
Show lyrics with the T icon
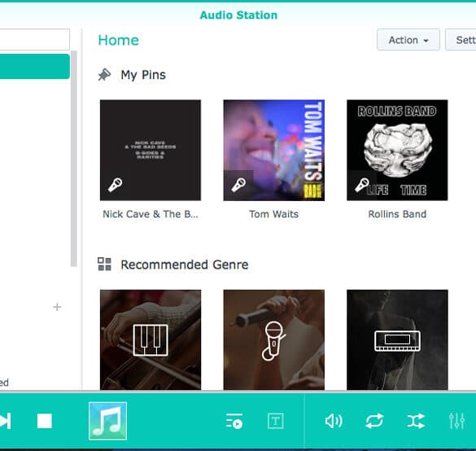[x=275, y=421]
